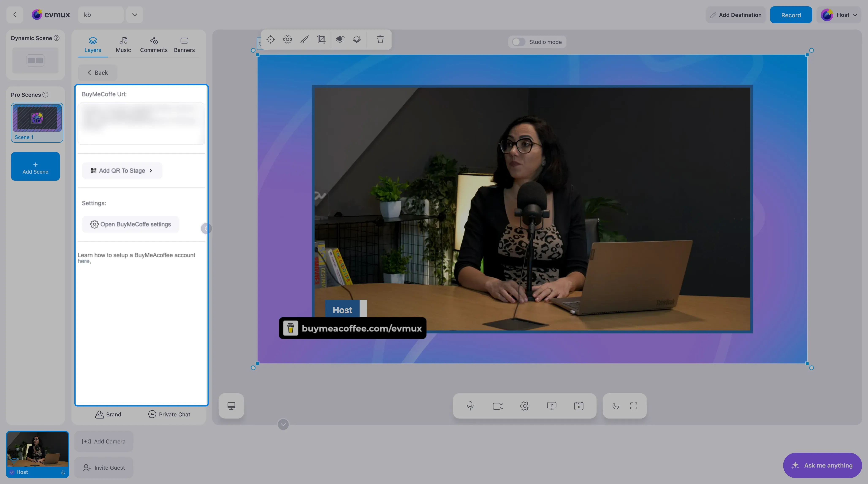Click the top-left back arrow button
This screenshot has width=868, height=484.
pyautogui.click(x=15, y=15)
